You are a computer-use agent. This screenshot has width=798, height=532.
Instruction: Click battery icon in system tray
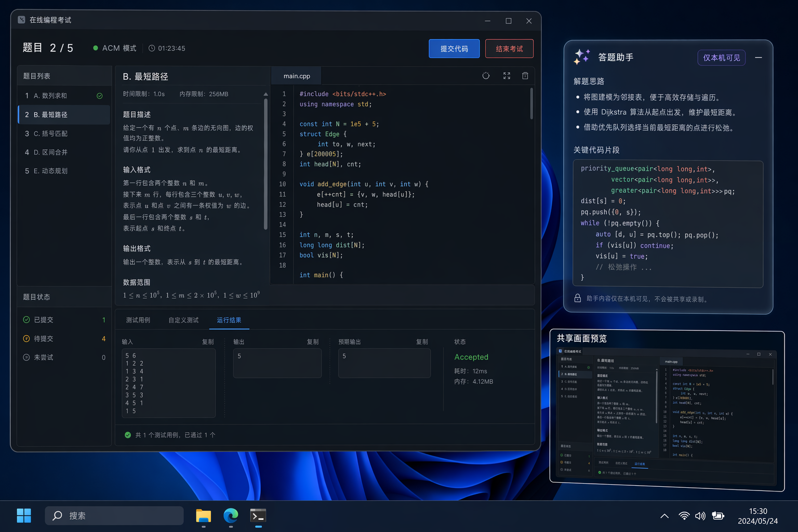coord(718,516)
